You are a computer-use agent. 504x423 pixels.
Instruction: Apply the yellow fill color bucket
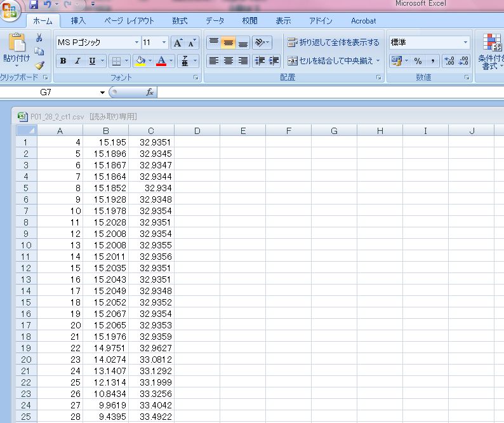click(x=140, y=61)
